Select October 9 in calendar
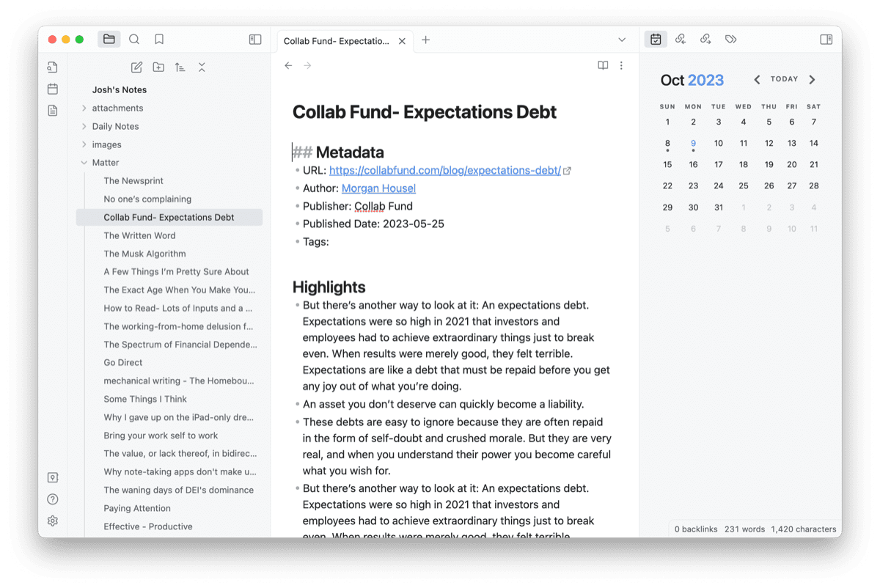The width and height of the screenshot is (880, 588). coord(693,144)
